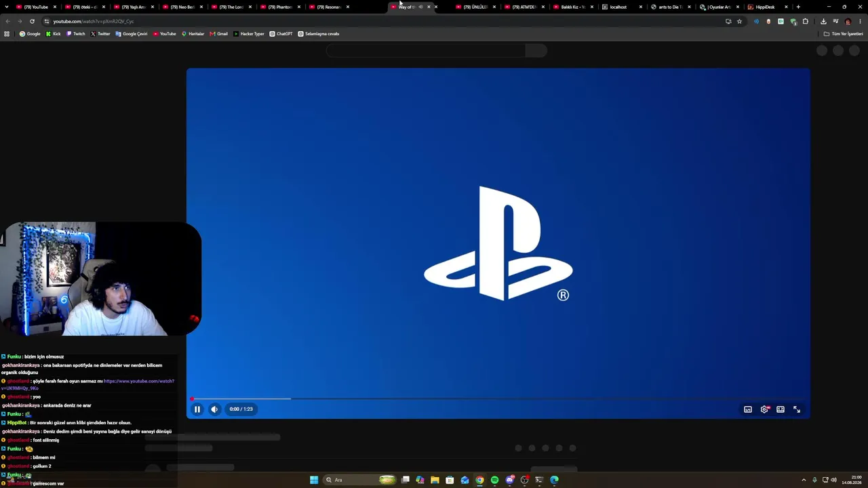The width and height of the screenshot is (868, 488).
Task: Go back to the previous page
Action: [7, 21]
